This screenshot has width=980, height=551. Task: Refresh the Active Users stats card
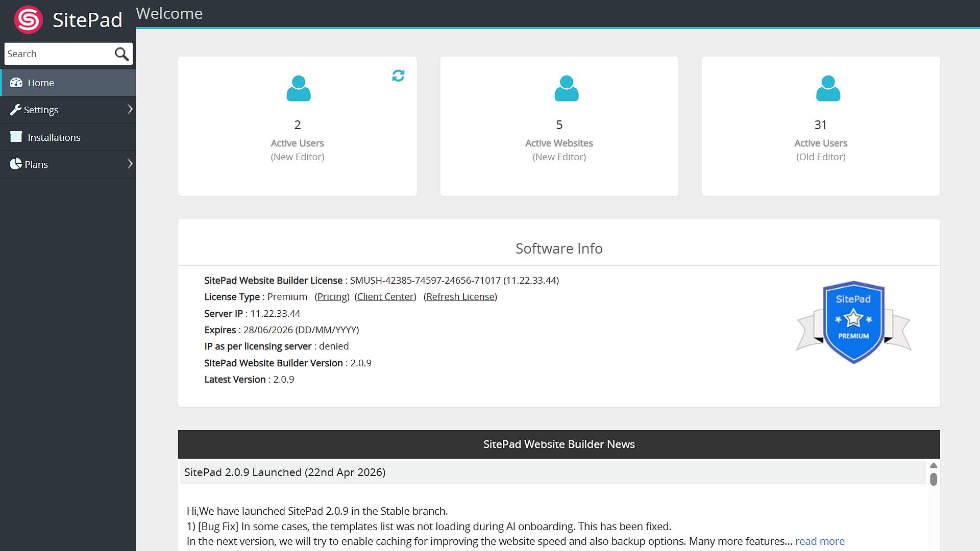point(398,76)
